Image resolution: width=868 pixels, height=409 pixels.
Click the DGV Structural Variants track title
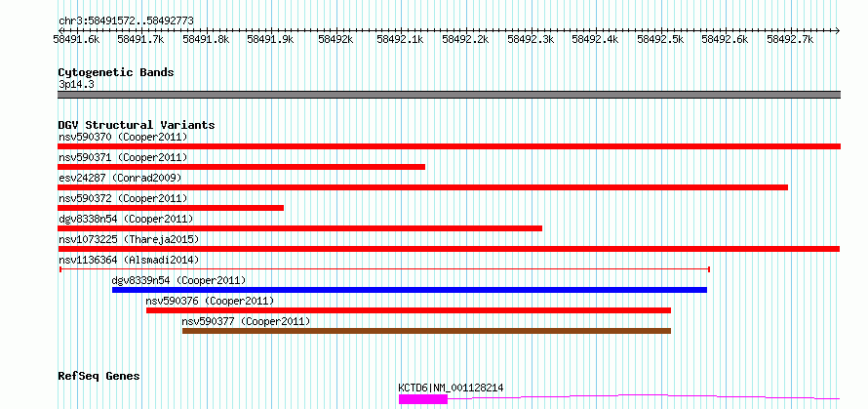pyautogui.click(x=137, y=125)
